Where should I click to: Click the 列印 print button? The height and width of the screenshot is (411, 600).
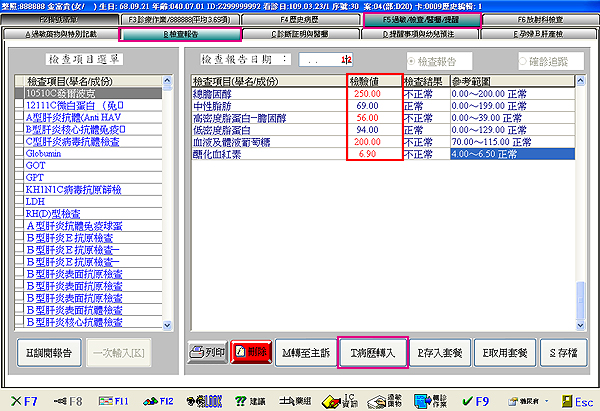click(207, 351)
